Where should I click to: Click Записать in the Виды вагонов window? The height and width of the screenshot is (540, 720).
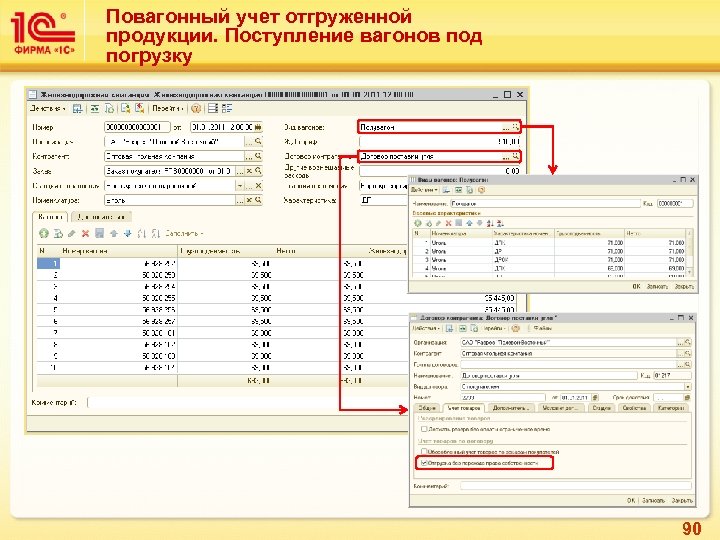point(657,286)
